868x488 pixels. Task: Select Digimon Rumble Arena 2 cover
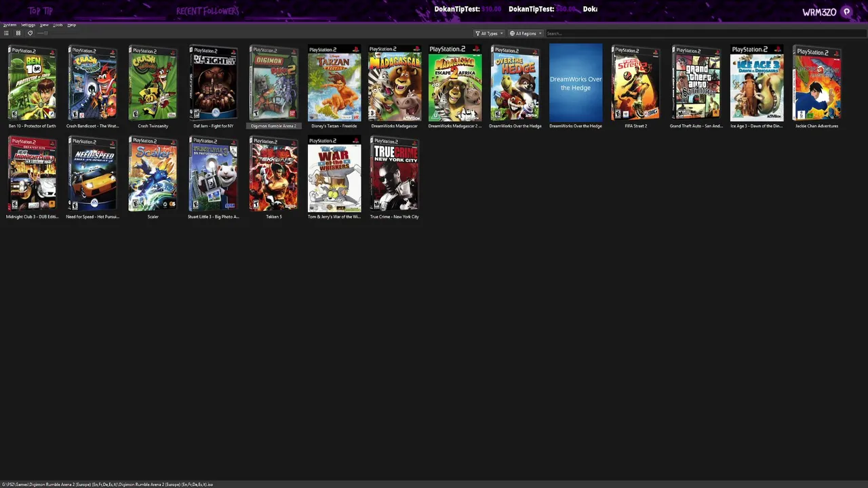coord(273,83)
